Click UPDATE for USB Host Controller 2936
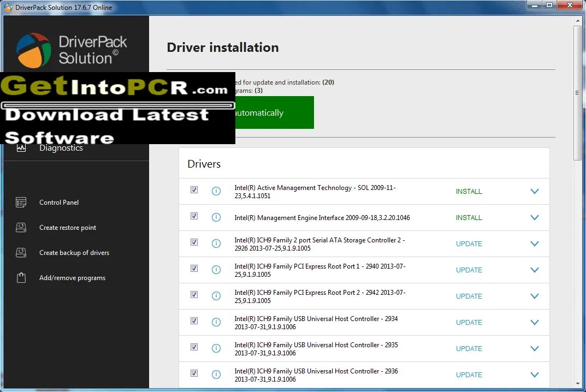The height and width of the screenshot is (392, 586). pyautogui.click(x=469, y=375)
